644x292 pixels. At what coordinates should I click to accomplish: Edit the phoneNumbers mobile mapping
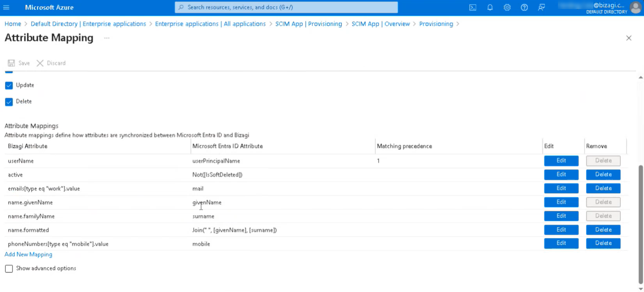tap(561, 243)
